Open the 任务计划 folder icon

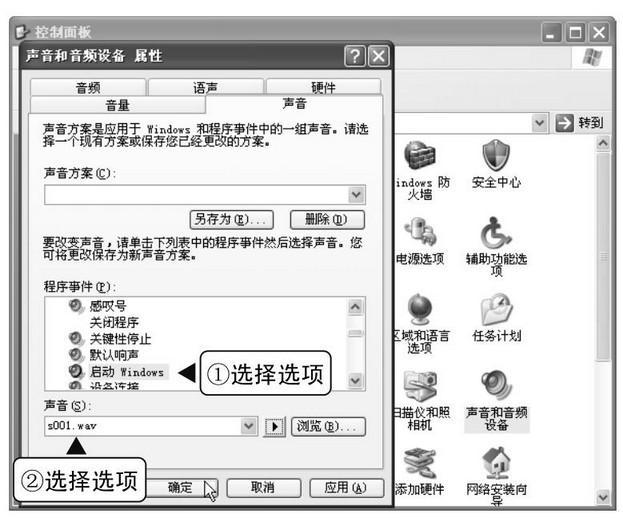[x=496, y=309]
